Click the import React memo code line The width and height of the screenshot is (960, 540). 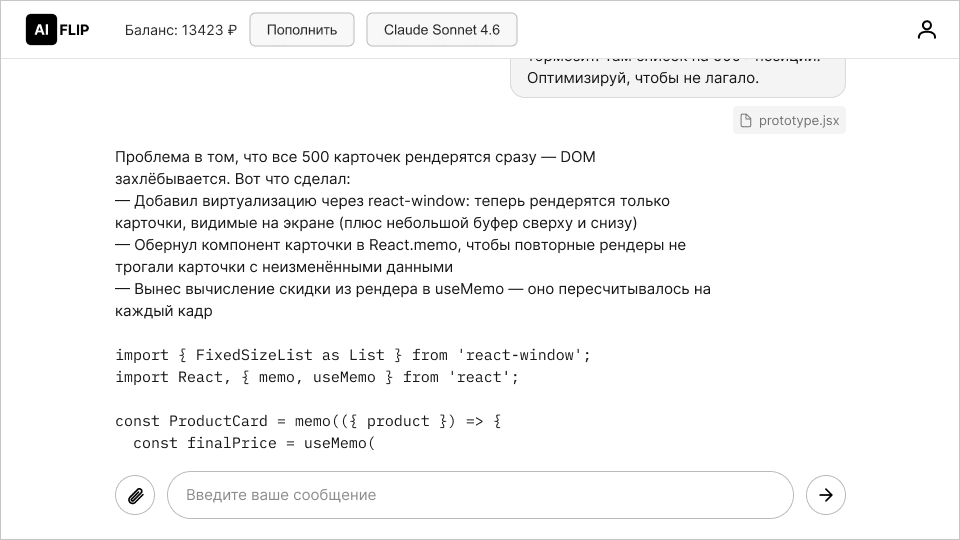click(x=317, y=377)
